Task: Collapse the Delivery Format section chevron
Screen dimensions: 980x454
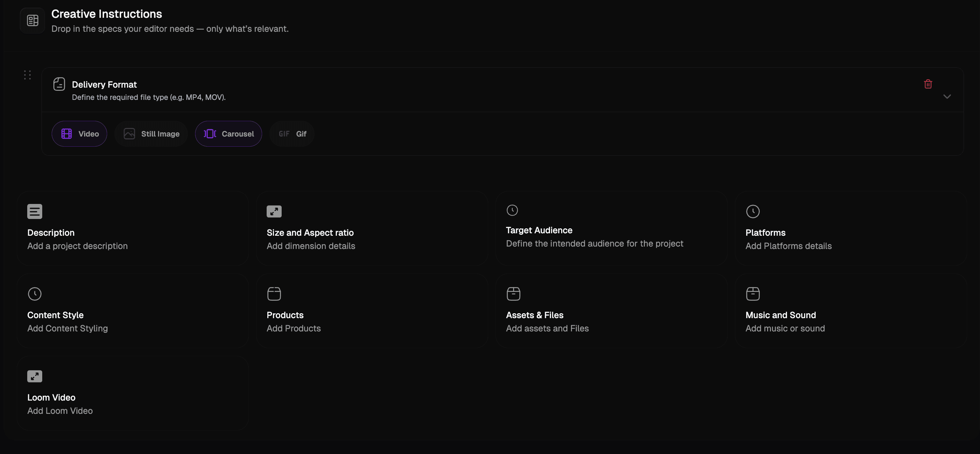Action: pos(947,97)
